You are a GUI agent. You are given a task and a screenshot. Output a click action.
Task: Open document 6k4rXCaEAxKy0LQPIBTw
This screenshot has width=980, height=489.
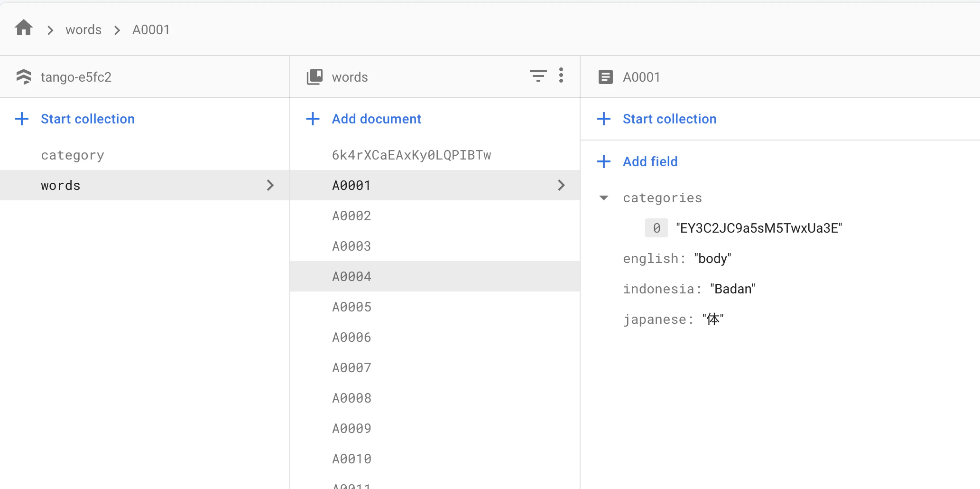[x=411, y=155]
